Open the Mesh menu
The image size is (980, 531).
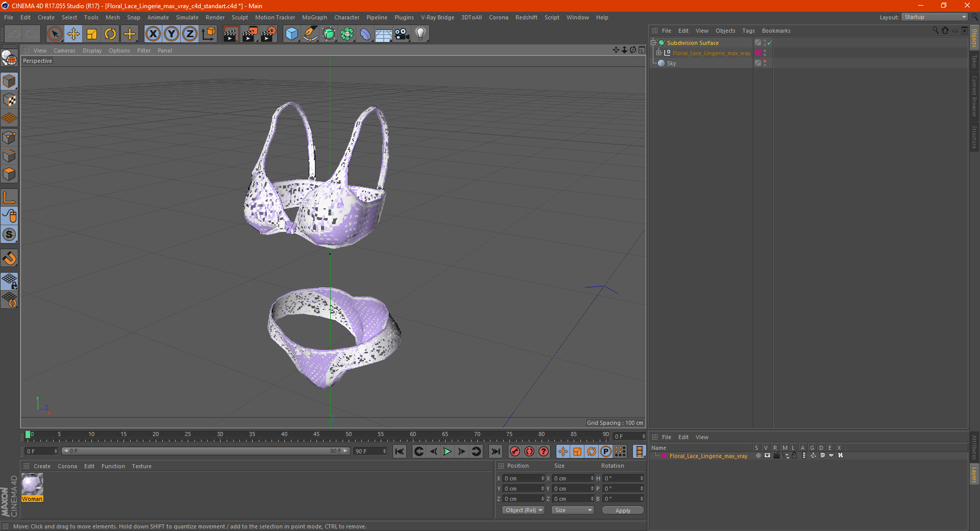click(x=113, y=17)
